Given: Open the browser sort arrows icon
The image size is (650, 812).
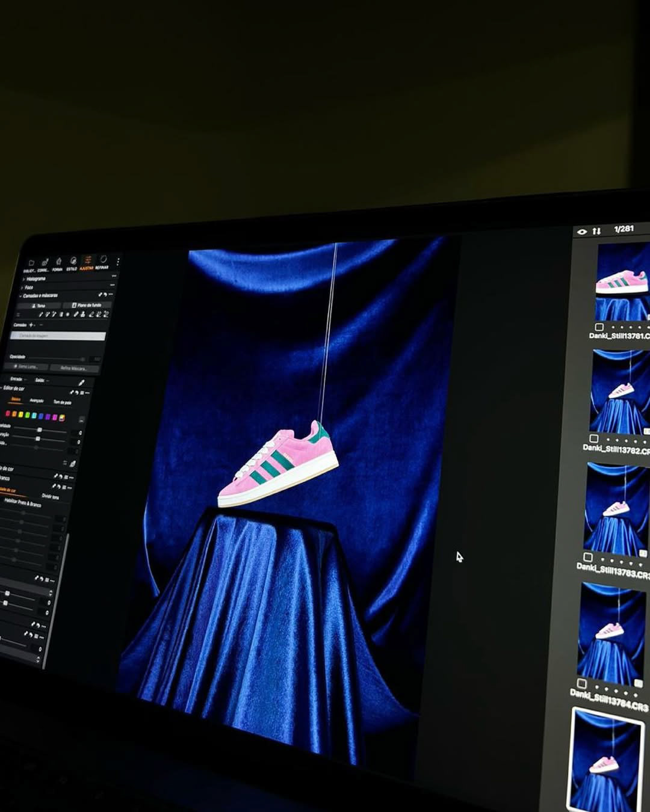Looking at the screenshot, I should coord(596,231).
